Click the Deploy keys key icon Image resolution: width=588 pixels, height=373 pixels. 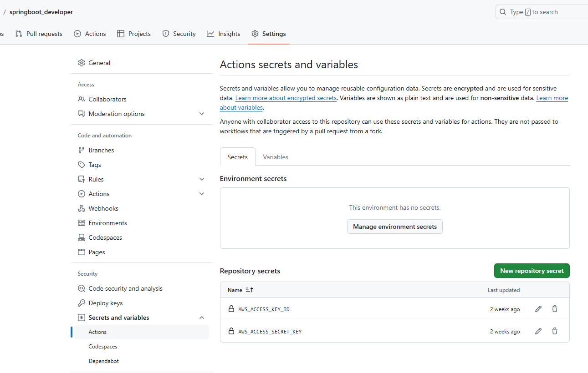click(x=82, y=303)
